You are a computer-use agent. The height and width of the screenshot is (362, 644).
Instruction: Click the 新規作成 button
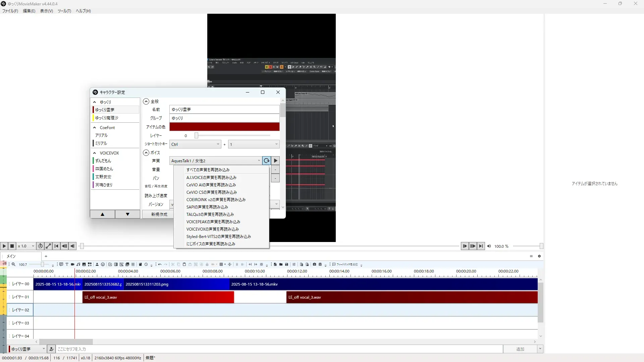[x=159, y=215]
